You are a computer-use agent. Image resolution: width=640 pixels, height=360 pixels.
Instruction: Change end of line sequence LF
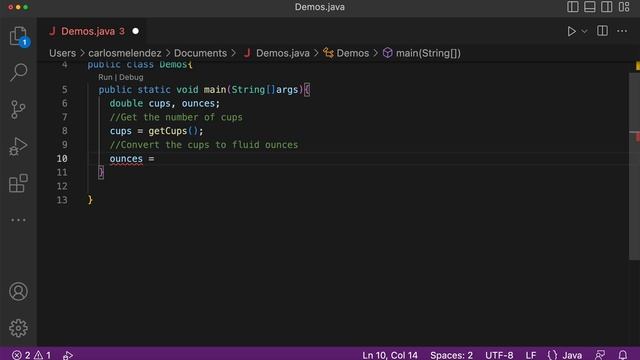[x=531, y=355]
